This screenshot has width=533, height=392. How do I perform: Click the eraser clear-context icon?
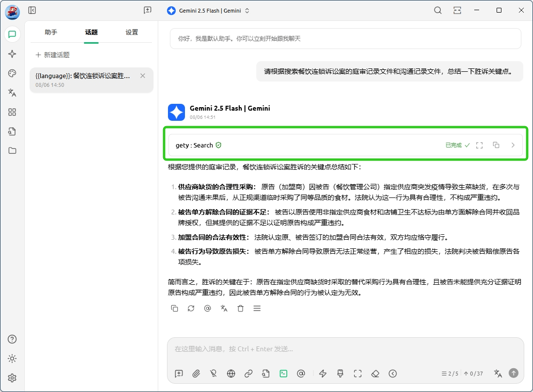pyautogui.click(x=375, y=374)
